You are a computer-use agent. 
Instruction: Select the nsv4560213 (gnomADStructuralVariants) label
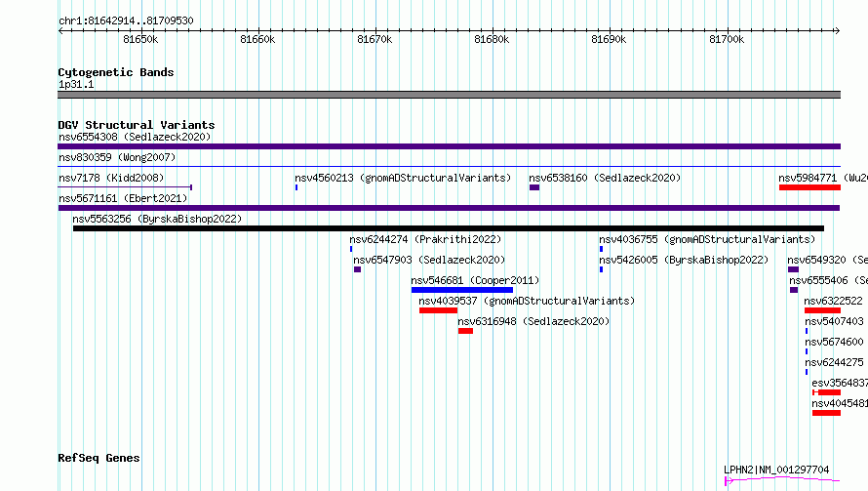[x=403, y=178]
